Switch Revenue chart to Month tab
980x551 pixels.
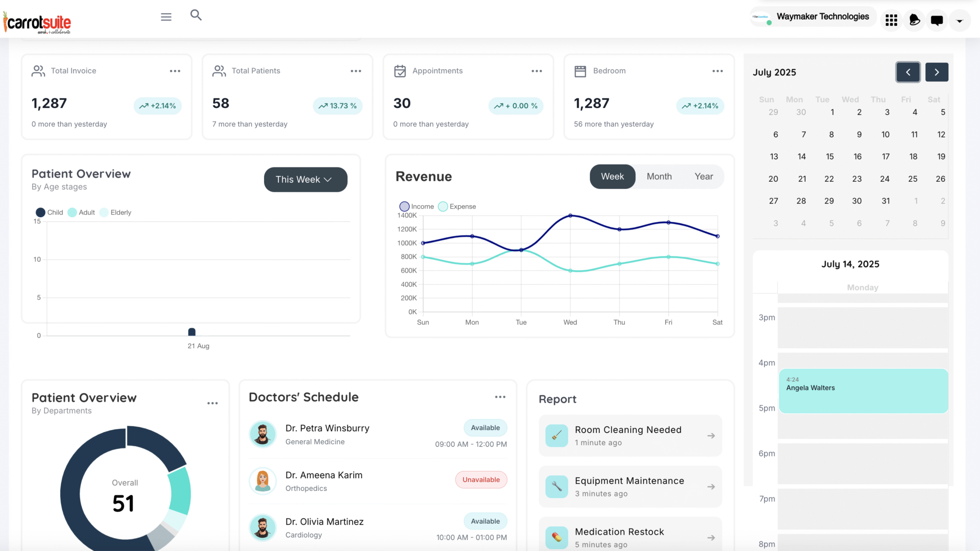click(x=659, y=176)
